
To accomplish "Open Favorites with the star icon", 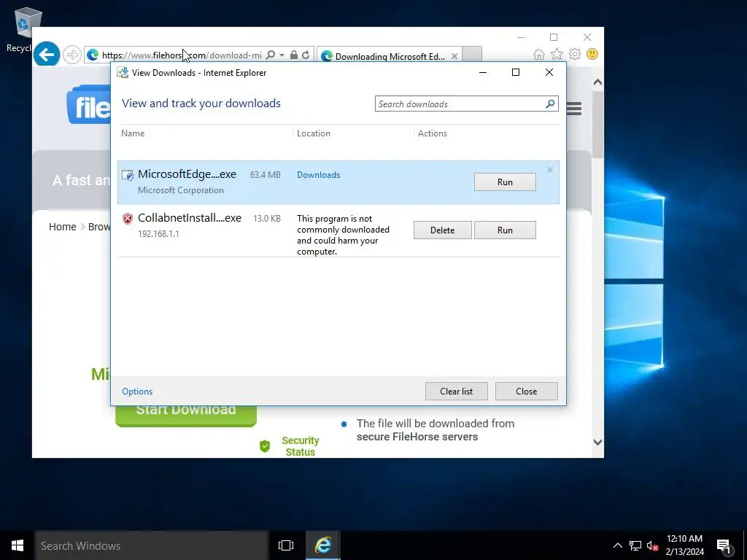I will point(557,54).
